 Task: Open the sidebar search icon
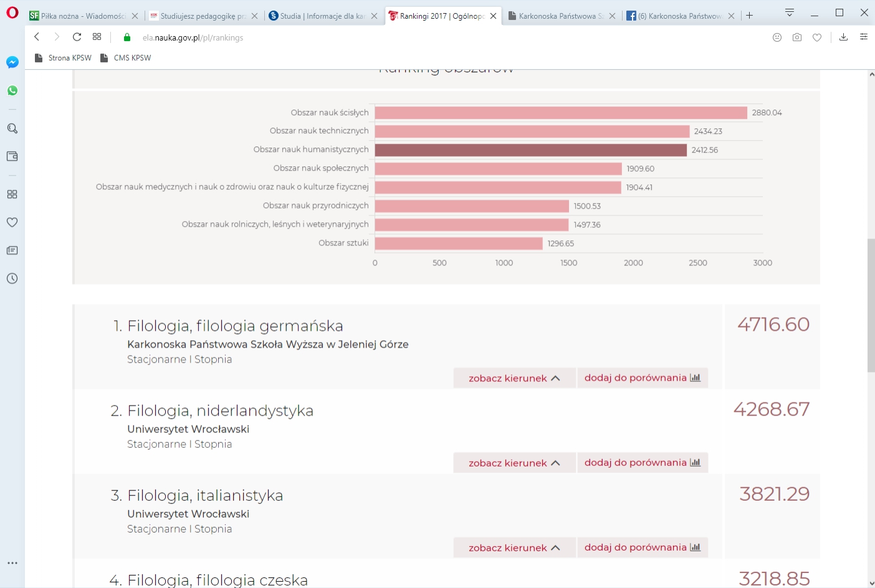click(12, 128)
